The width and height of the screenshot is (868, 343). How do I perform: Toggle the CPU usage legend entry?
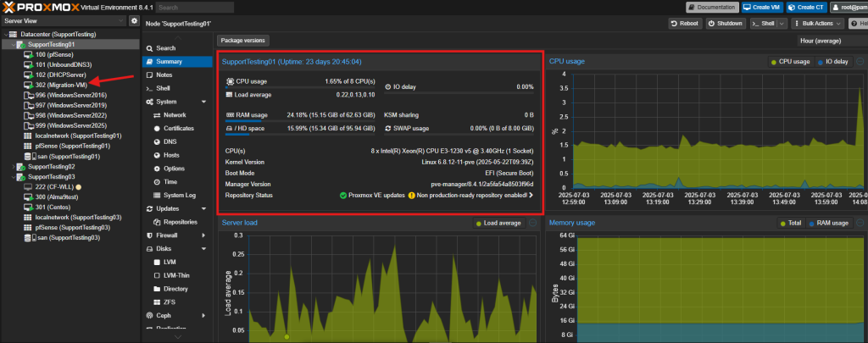tap(791, 62)
